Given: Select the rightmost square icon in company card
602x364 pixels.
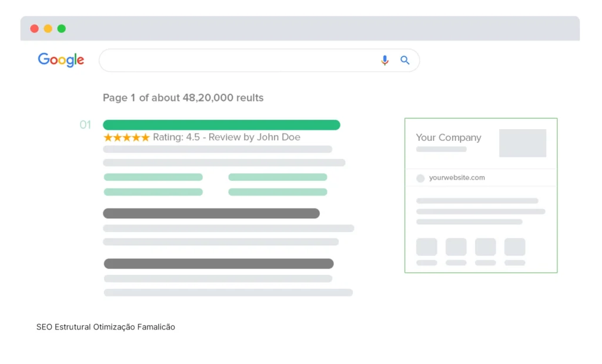Looking at the screenshot, I should click(x=514, y=247).
